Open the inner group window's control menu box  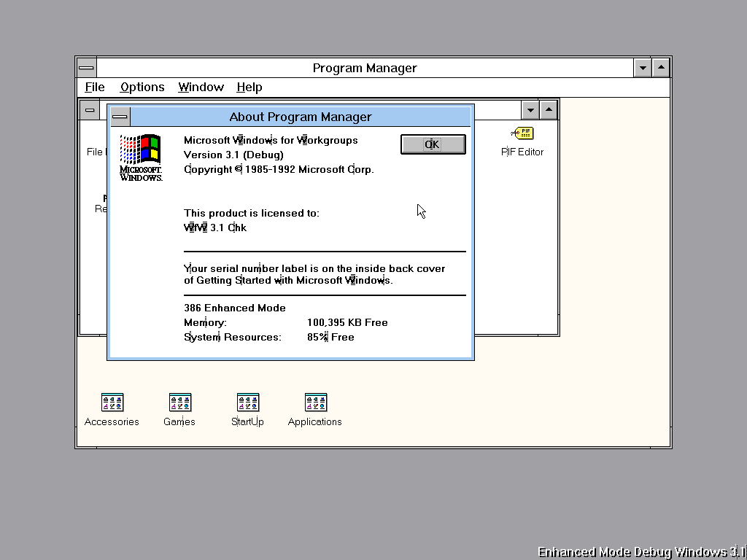point(89,110)
